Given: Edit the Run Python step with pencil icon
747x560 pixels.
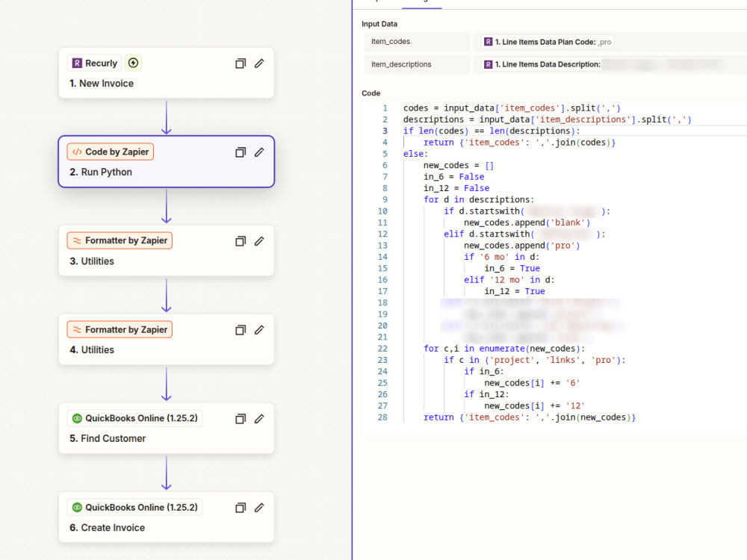Looking at the screenshot, I should (x=259, y=152).
